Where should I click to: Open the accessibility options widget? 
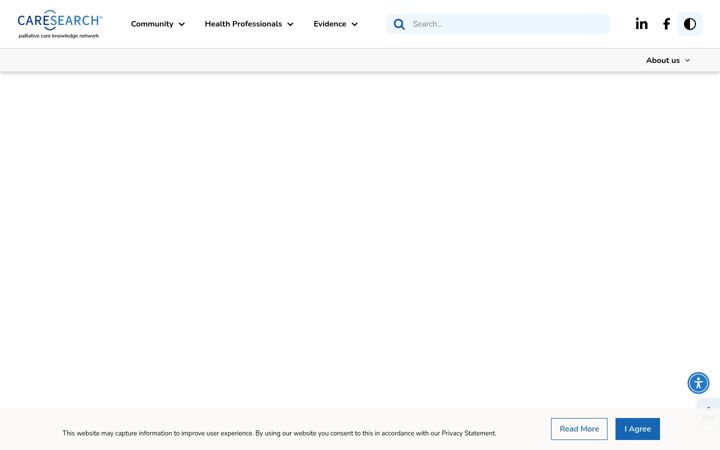point(698,383)
